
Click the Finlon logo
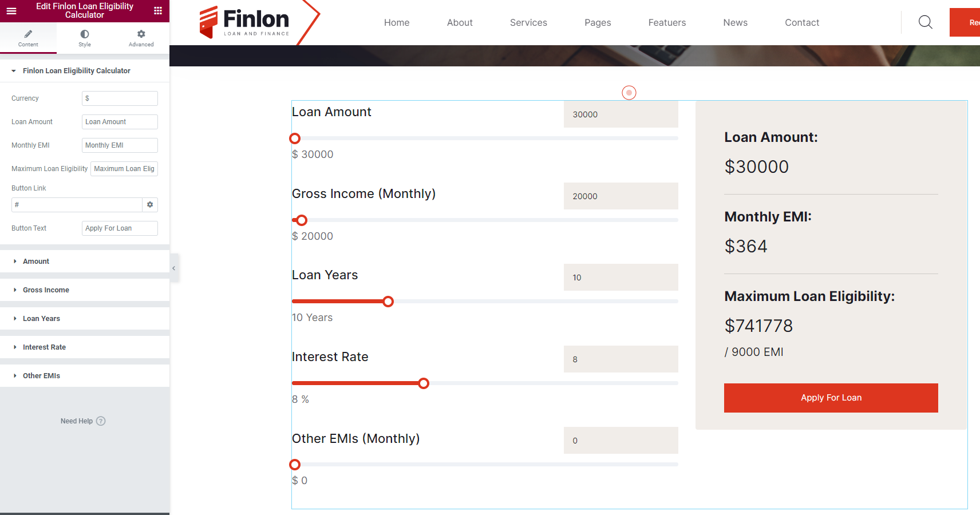tap(245, 22)
